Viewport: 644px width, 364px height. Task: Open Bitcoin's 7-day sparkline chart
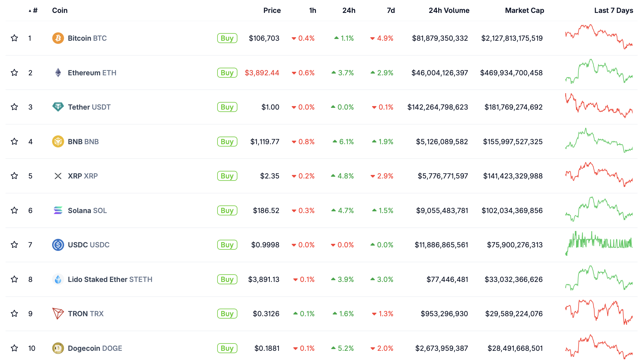(x=599, y=37)
